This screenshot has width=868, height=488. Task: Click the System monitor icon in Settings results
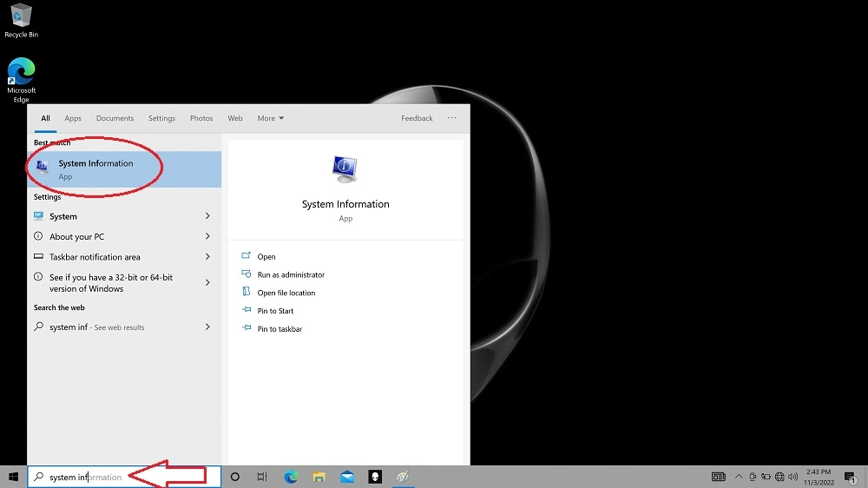click(38, 215)
